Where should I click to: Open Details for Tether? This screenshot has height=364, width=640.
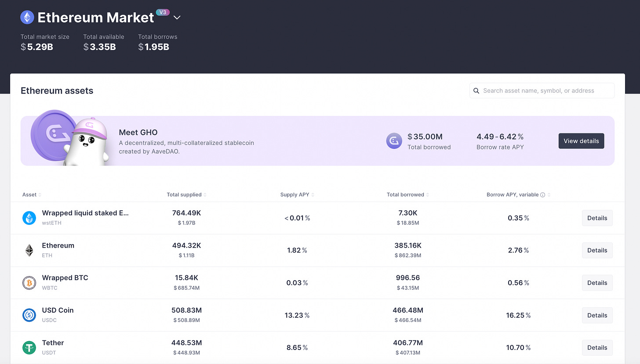pos(597,347)
